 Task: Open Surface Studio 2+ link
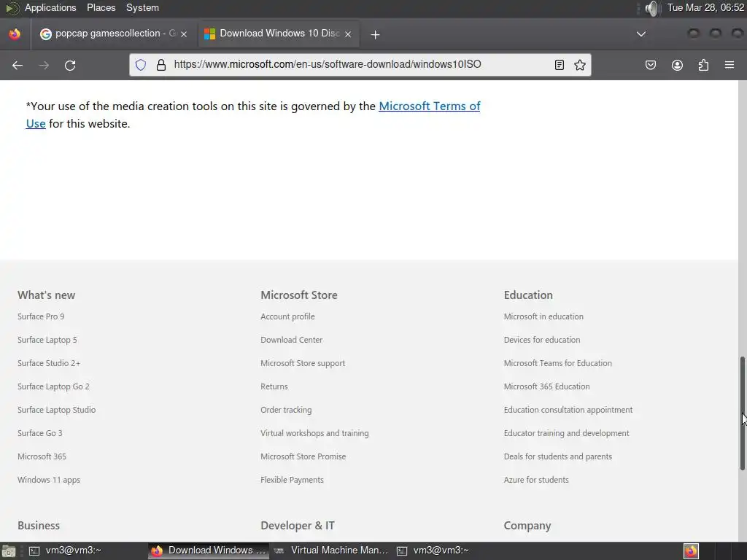tap(49, 363)
